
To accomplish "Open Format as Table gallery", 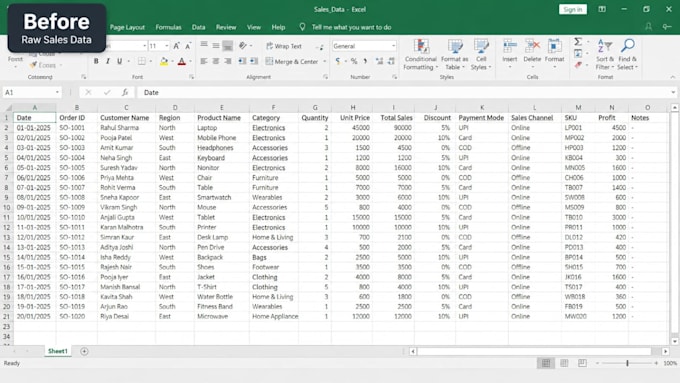I will (x=454, y=55).
